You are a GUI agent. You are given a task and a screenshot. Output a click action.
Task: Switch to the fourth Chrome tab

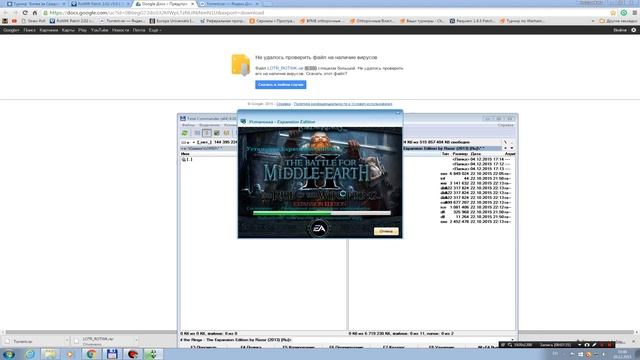click(x=229, y=4)
